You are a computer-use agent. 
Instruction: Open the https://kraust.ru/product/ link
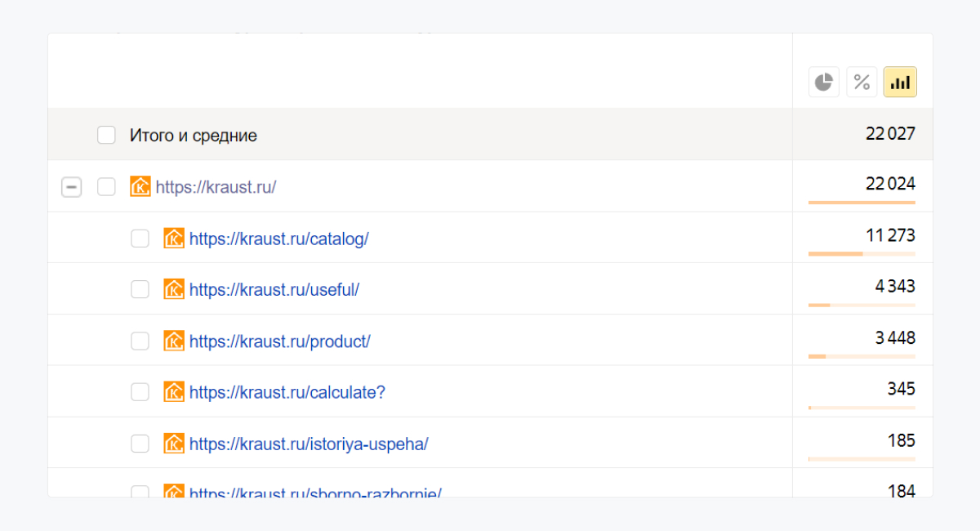tap(279, 341)
